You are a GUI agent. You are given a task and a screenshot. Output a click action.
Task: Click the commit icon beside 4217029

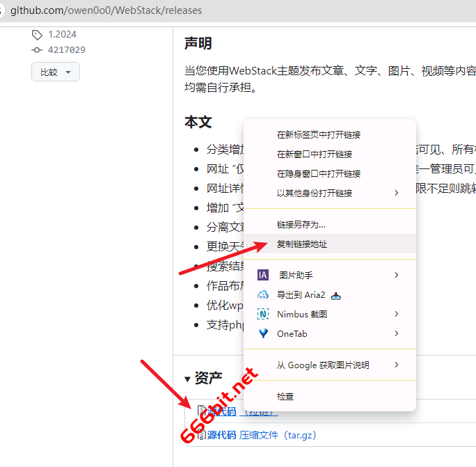[37, 50]
